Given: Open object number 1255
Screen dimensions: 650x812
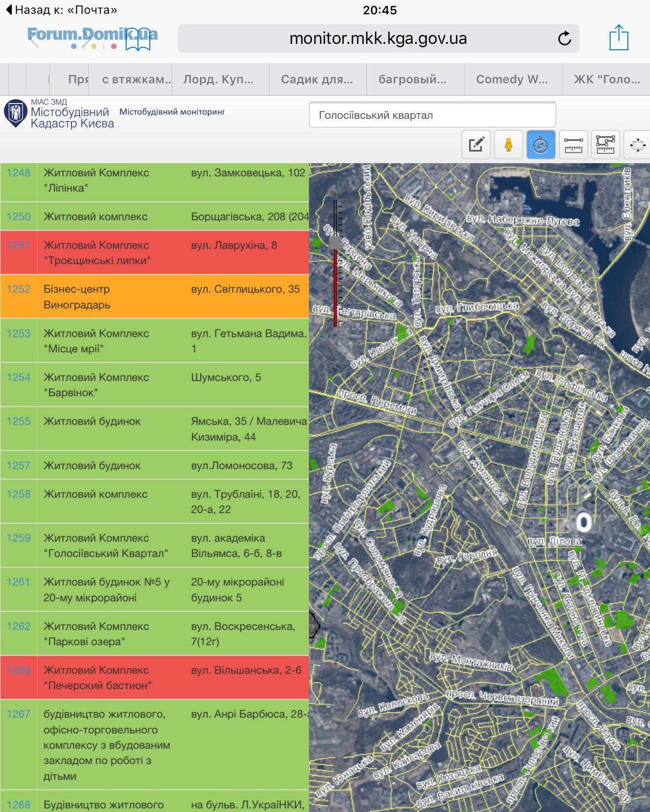Looking at the screenshot, I should [x=18, y=421].
